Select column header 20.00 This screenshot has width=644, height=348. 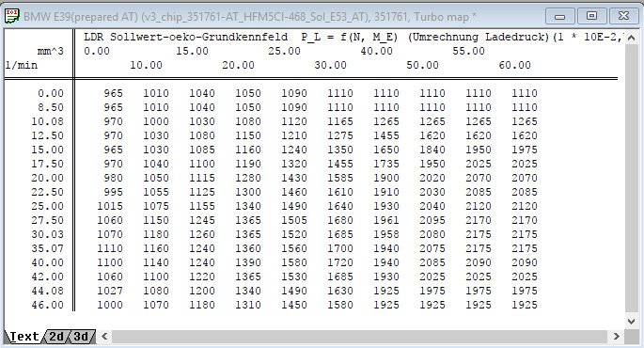click(238, 65)
